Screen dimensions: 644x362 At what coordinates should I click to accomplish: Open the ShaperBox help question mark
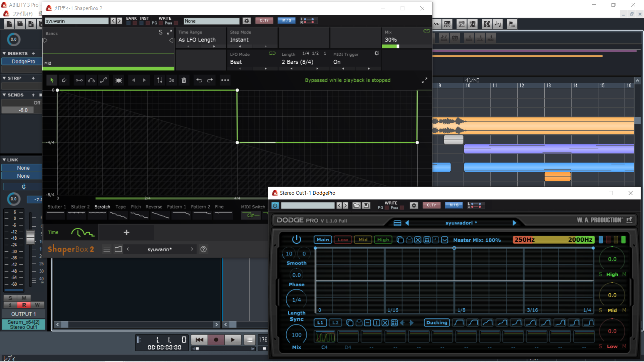point(203,249)
